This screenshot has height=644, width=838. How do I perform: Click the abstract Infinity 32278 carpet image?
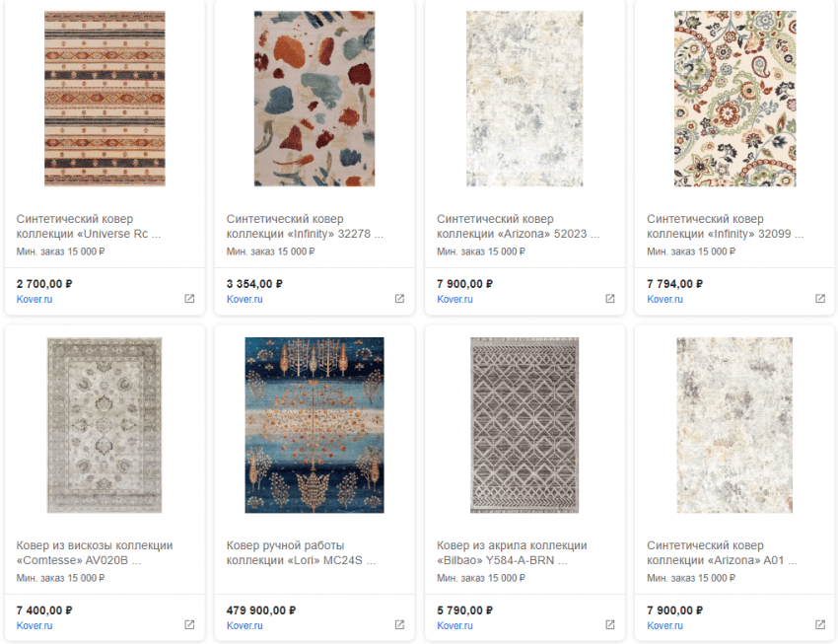click(x=314, y=99)
